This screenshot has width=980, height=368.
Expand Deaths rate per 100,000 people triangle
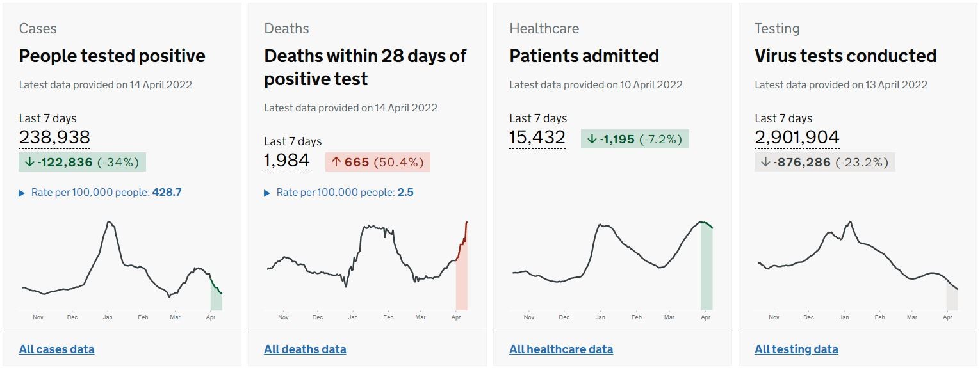268,193
